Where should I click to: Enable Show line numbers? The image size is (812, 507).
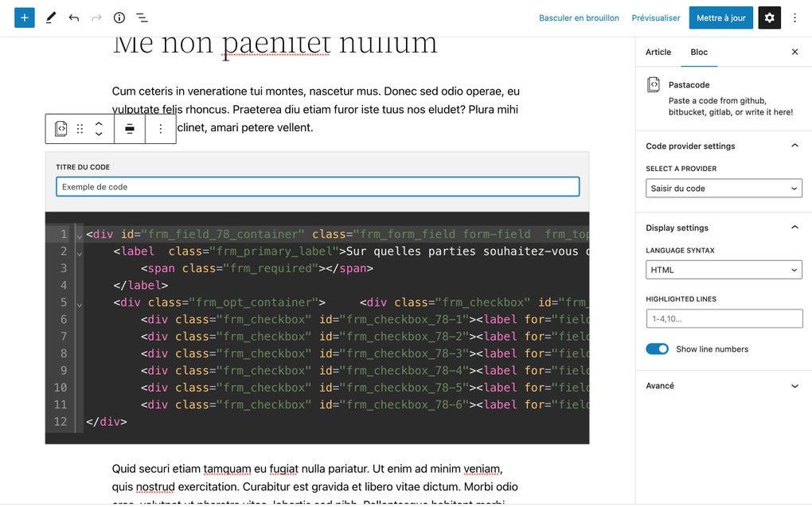point(656,349)
